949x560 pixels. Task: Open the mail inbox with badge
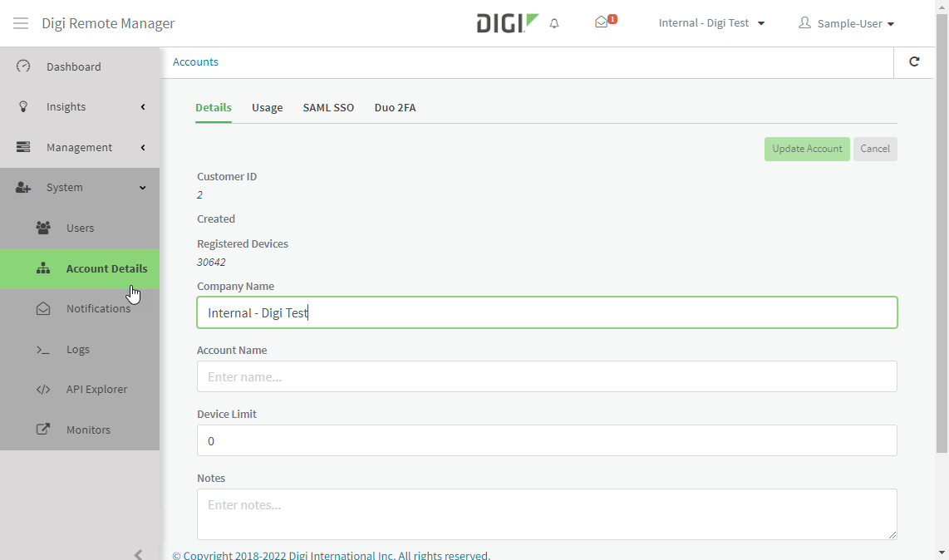coord(605,22)
